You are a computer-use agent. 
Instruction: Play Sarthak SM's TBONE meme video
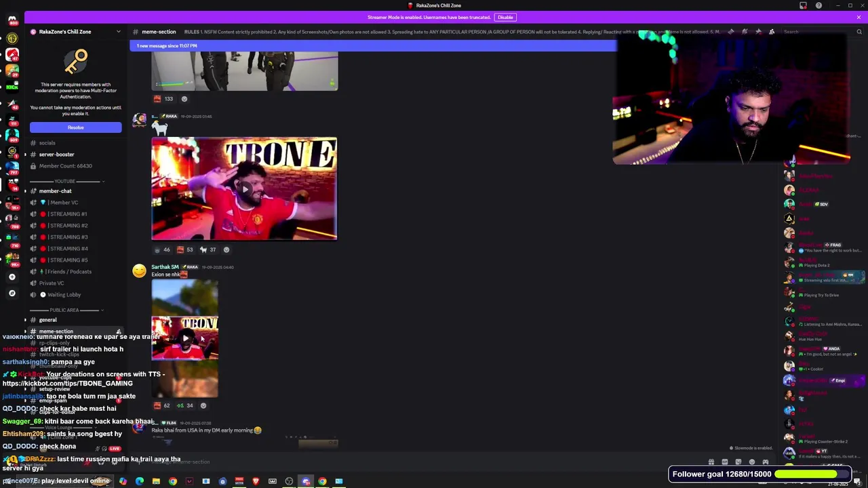click(184, 338)
